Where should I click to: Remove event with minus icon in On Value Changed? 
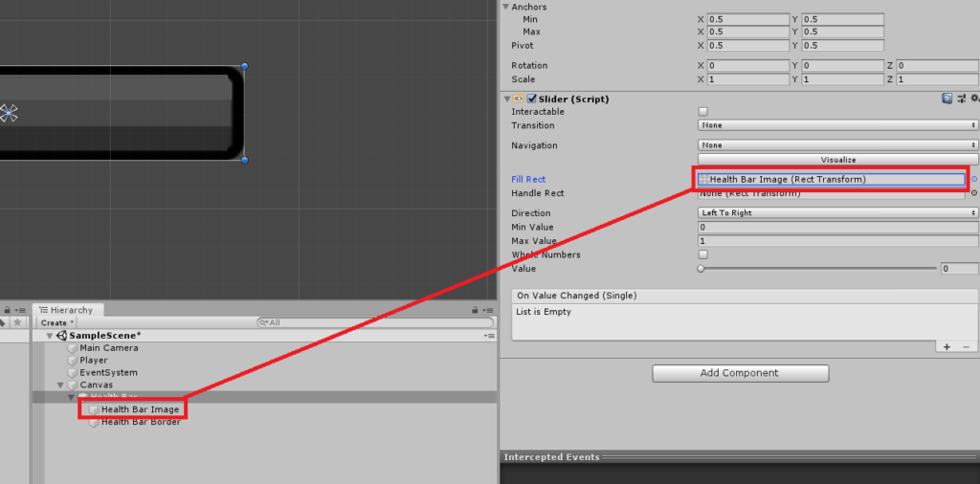tap(966, 347)
